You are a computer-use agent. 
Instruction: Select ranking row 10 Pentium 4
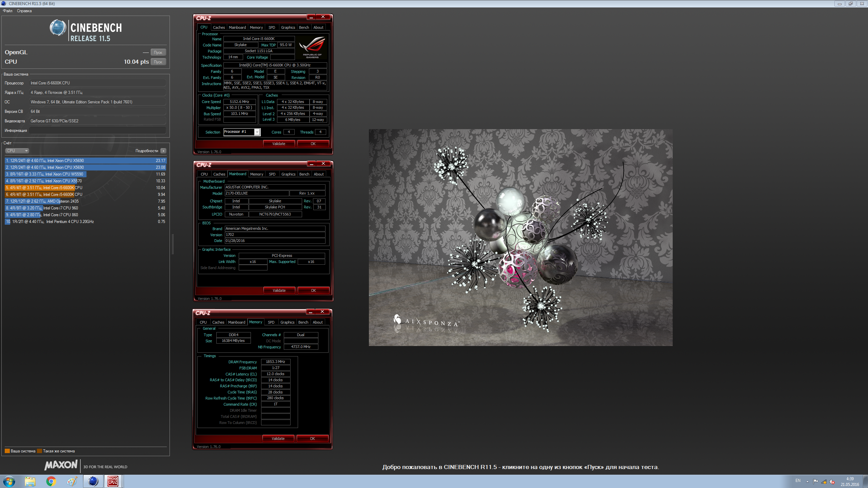85,222
